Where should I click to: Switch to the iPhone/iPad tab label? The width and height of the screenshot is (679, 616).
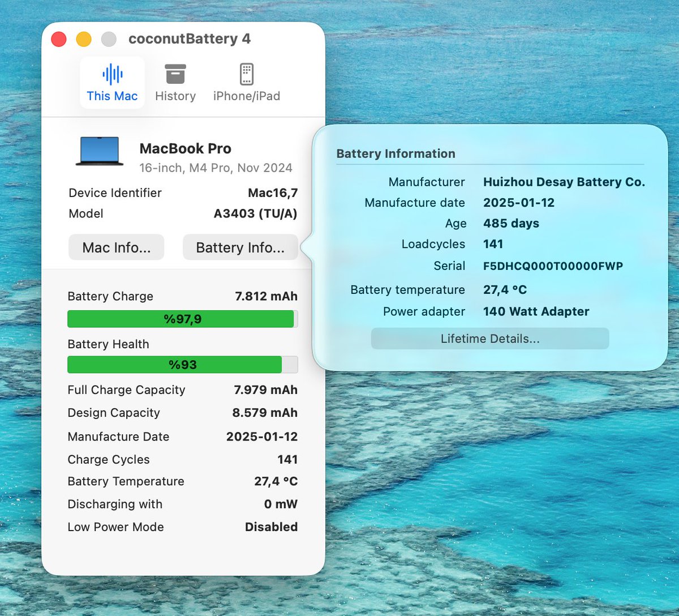(247, 96)
